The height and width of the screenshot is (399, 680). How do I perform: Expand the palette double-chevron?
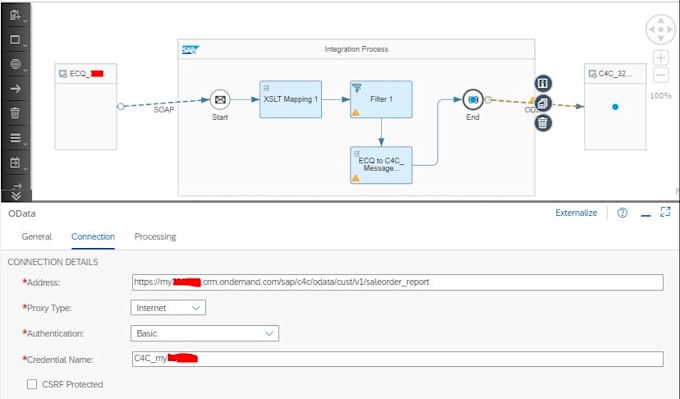tap(16, 196)
